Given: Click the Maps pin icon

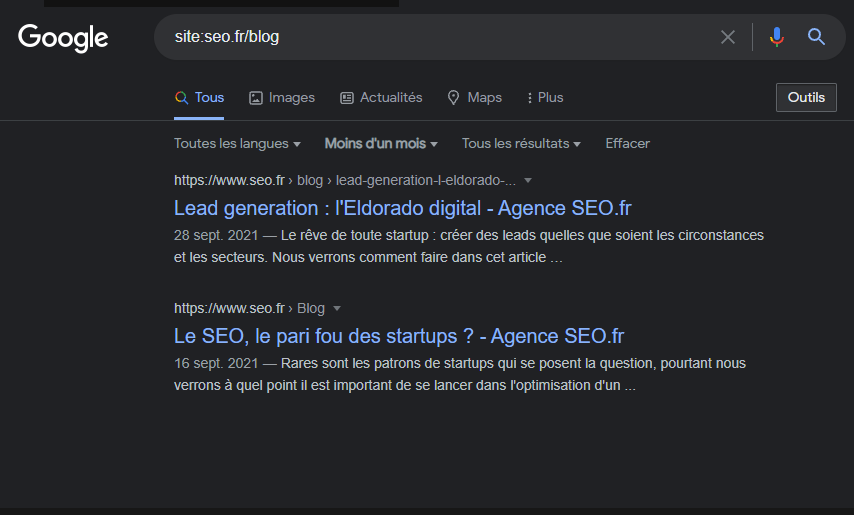Looking at the screenshot, I should point(453,98).
